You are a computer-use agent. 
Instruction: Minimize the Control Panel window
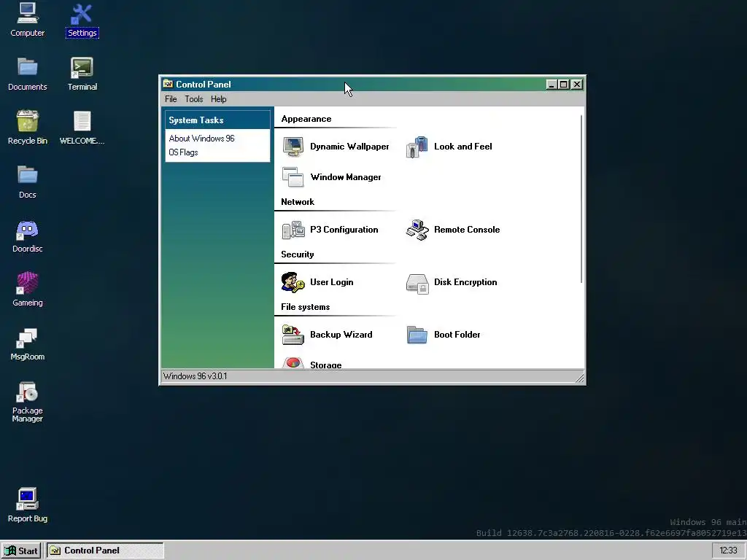click(551, 85)
